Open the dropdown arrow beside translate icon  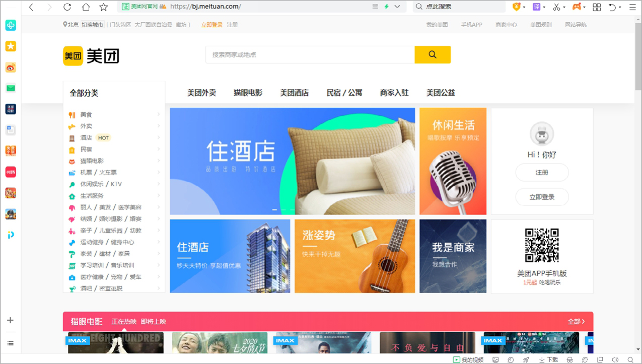(x=544, y=7)
